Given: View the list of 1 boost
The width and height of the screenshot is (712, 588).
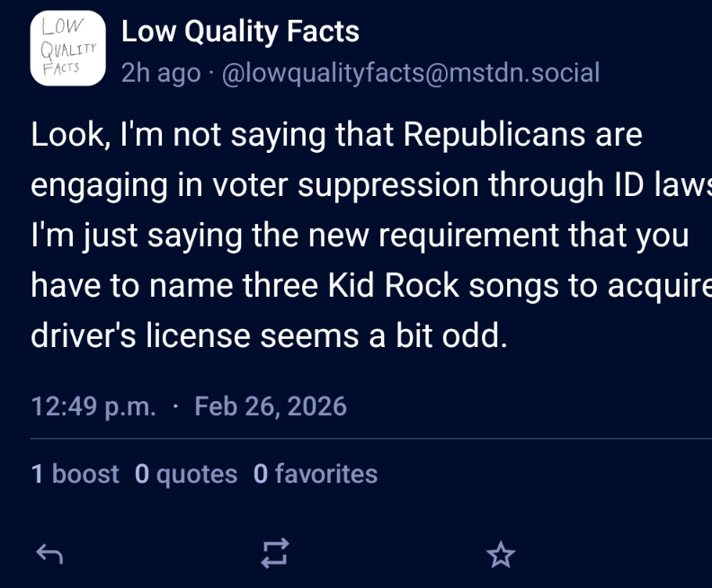Looking at the screenshot, I should (76, 474).
